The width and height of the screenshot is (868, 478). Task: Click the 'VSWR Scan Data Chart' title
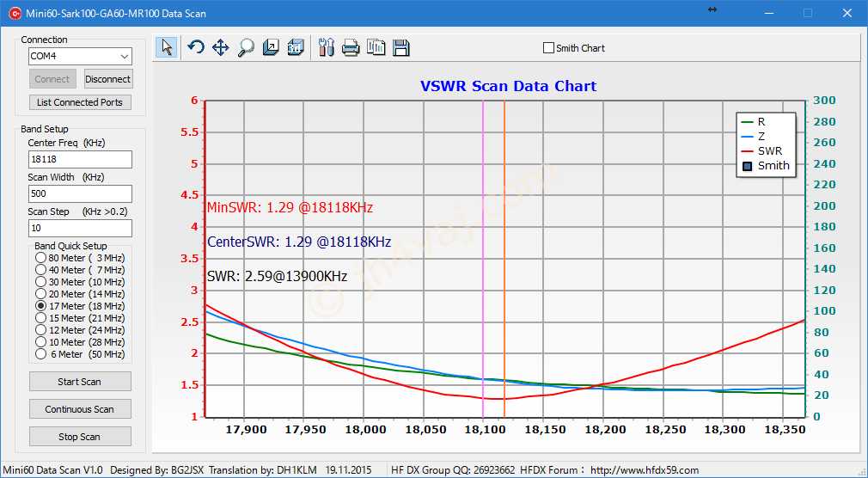pos(508,86)
